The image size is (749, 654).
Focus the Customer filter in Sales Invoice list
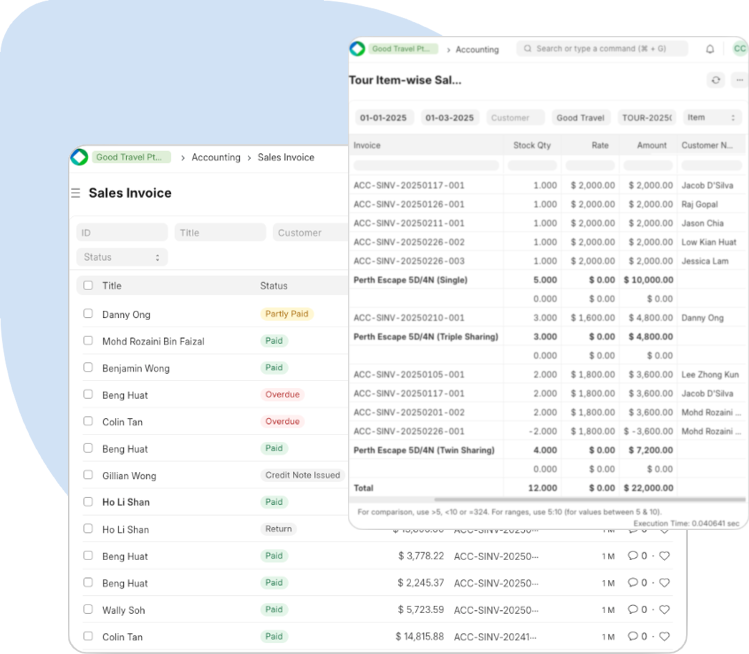coord(311,233)
